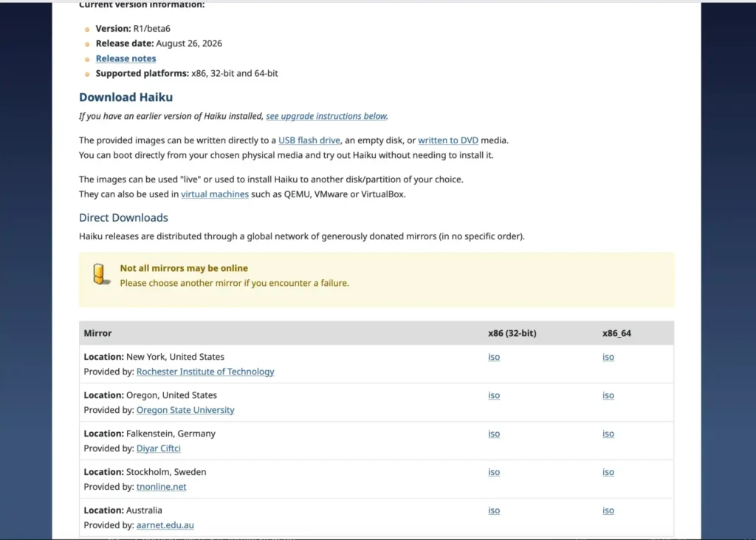This screenshot has height=540, width=756.
Task: Download x86_64 iso from Stockholm mirror
Action: click(608, 472)
